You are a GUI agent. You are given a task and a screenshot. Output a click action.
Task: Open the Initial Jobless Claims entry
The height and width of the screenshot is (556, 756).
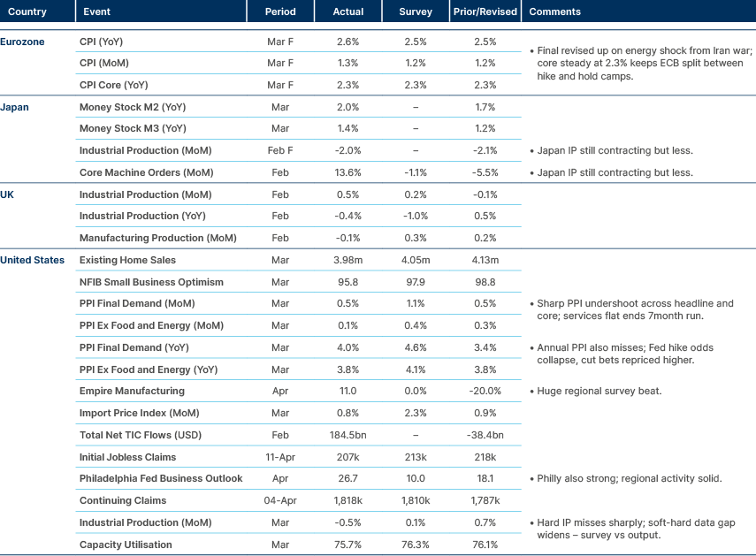point(126,457)
